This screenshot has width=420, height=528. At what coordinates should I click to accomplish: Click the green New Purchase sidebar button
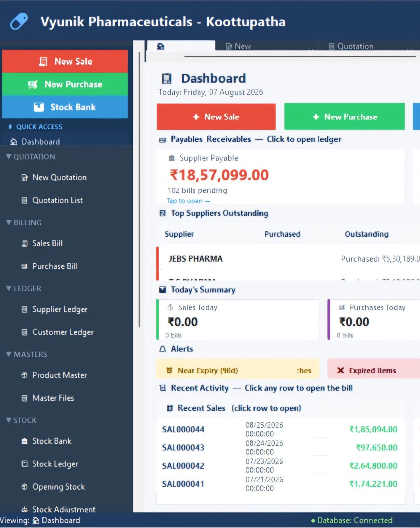tap(65, 84)
